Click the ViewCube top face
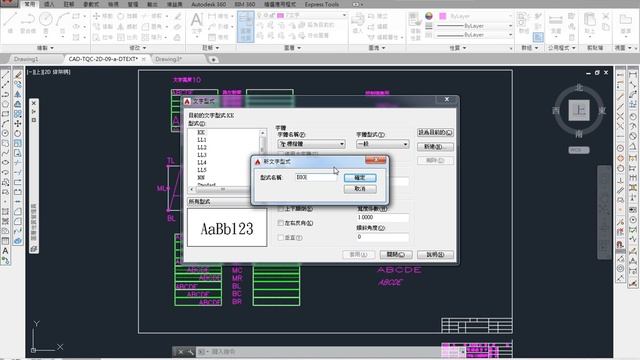640x360 pixels. pos(579,110)
